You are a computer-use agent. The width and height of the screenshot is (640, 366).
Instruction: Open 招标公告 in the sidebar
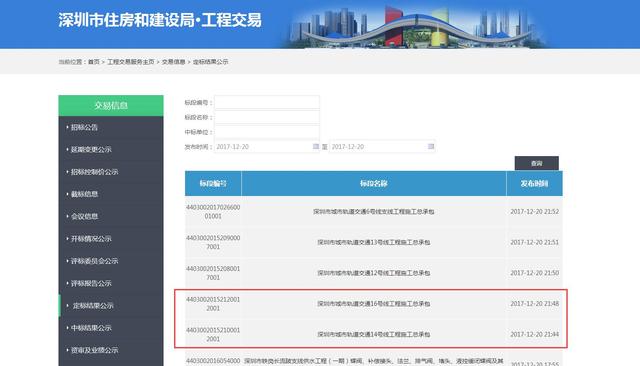pyautogui.click(x=84, y=127)
